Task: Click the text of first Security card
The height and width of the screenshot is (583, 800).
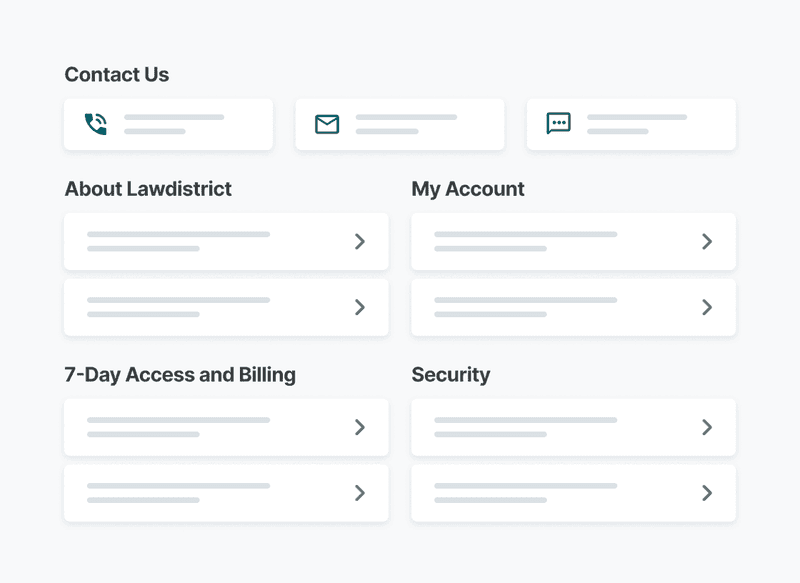Action: (525, 427)
